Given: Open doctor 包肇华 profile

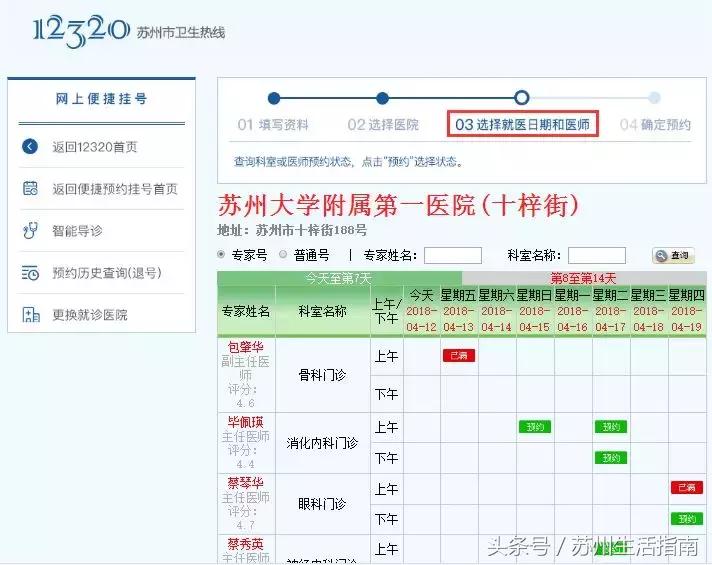Looking at the screenshot, I should click(x=246, y=347).
